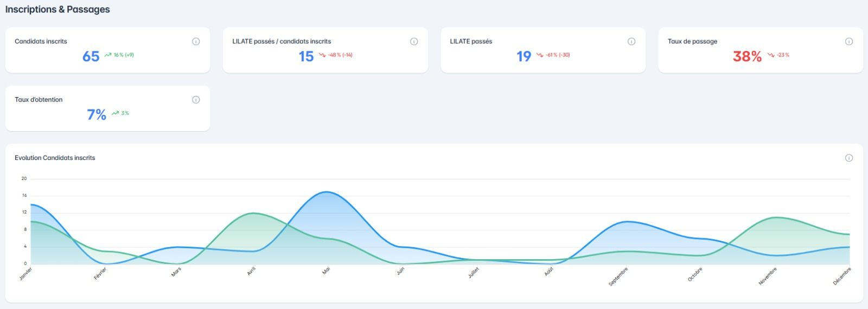868x309 pixels.
Task: Click the Novembre axis label
Action: (x=768, y=276)
